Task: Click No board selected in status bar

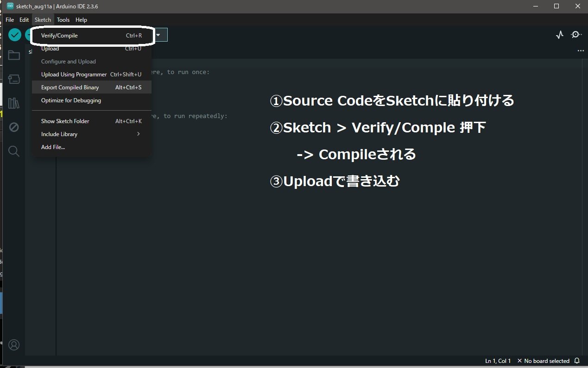Action: 543,361
